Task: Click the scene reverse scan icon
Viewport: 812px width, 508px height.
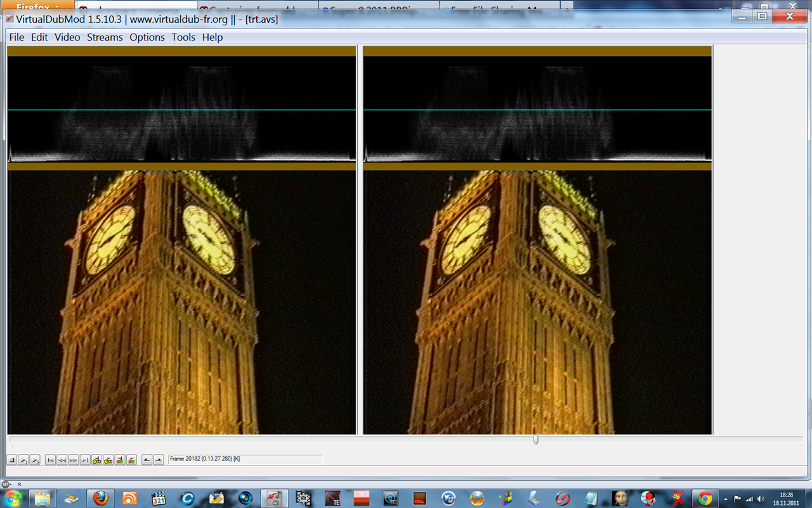Action: point(119,460)
